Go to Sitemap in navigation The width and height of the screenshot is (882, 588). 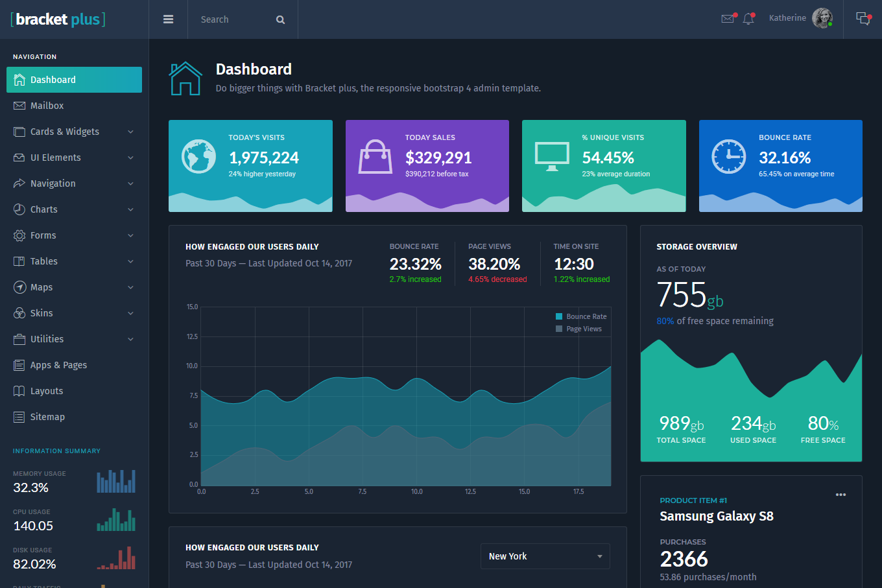point(47,417)
